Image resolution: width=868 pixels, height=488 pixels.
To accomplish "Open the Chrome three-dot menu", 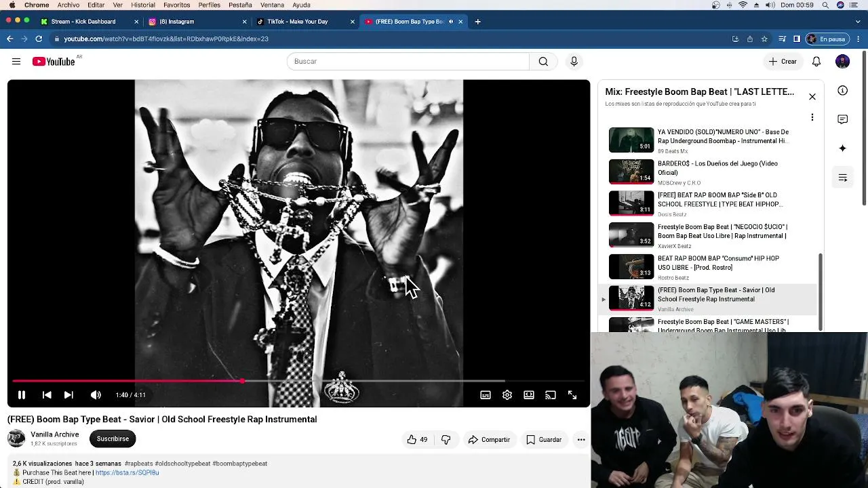I will [859, 39].
